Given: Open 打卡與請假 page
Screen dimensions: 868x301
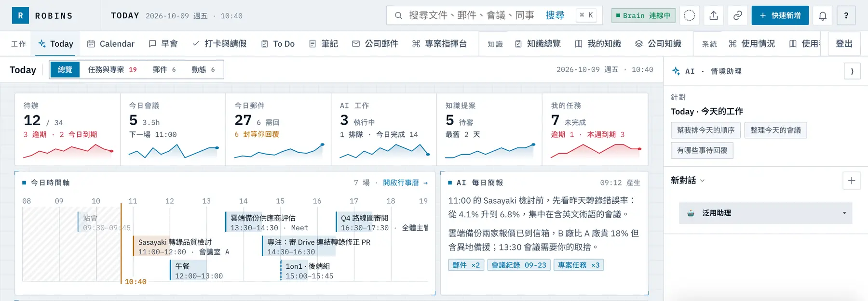Looking at the screenshot, I should tap(219, 44).
